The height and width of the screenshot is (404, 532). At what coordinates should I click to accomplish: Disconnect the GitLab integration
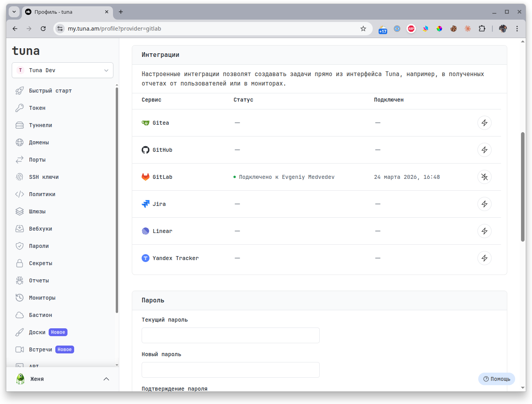point(484,177)
